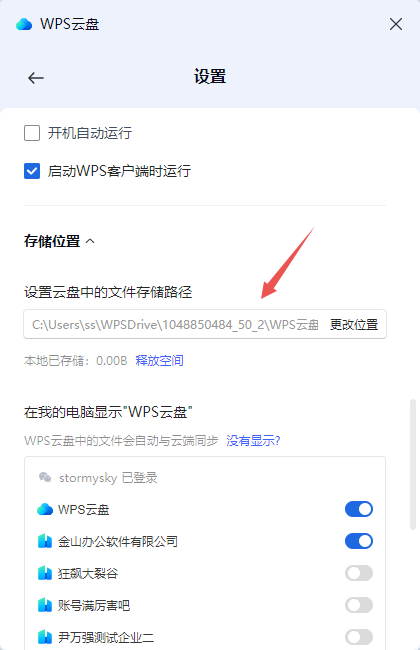Click 更改位置 to change storage path

[354, 324]
